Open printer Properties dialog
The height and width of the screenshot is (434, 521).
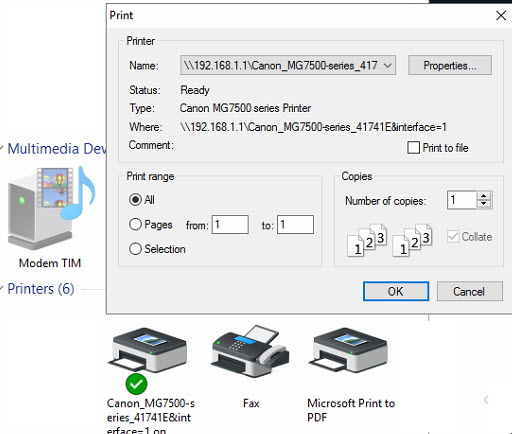(450, 65)
